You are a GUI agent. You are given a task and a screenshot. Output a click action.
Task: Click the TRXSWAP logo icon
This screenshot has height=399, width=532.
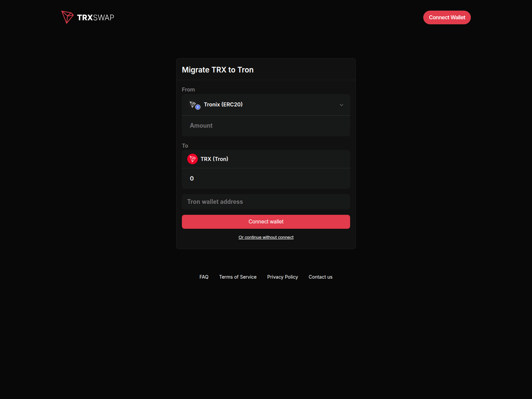tap(67, 17)
